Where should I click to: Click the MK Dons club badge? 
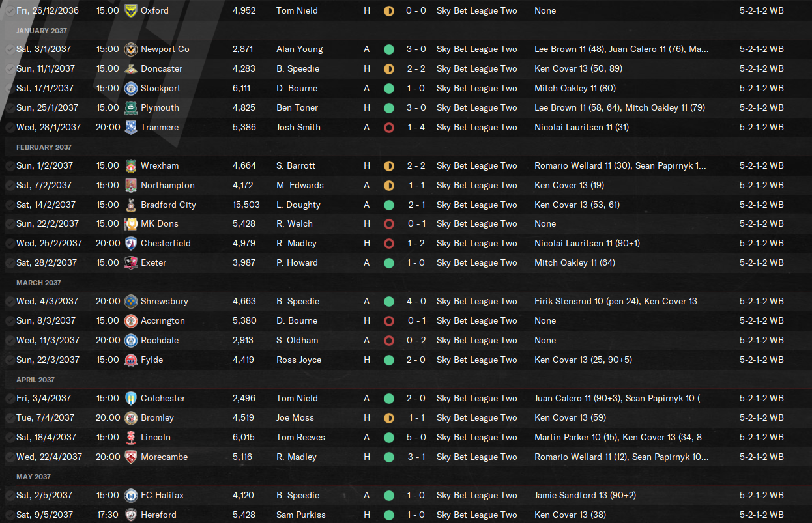click(x=131, y=224)
